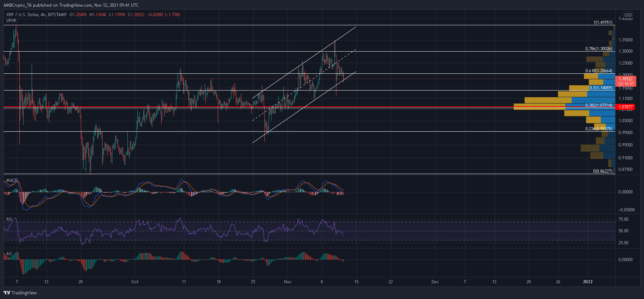644x299 pixels.
Task: Click the 8 date label on the time axis
Action: tap(322, 282)
